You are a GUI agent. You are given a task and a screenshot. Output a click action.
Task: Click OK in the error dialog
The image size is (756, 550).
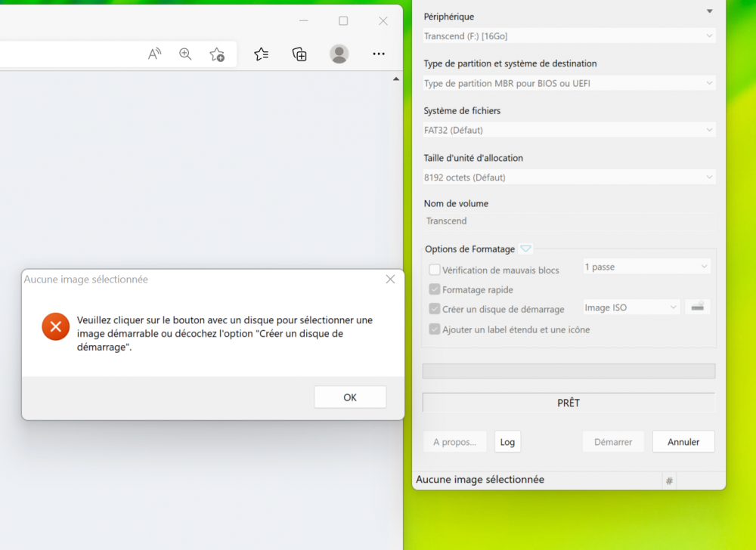(x=350, y=397)
